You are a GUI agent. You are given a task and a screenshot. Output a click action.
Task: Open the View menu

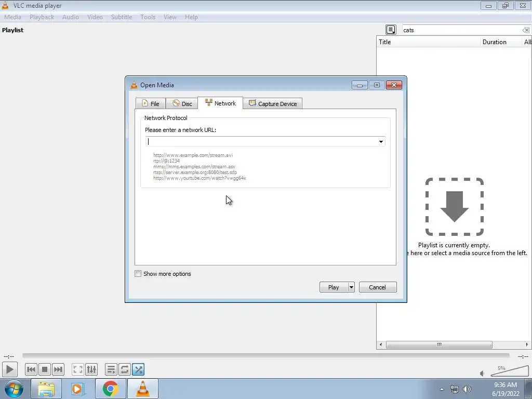(170, 17)
